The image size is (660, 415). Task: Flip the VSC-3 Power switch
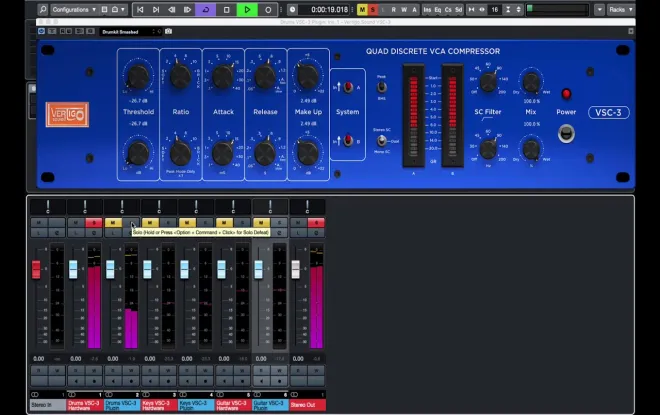[566, 134]
